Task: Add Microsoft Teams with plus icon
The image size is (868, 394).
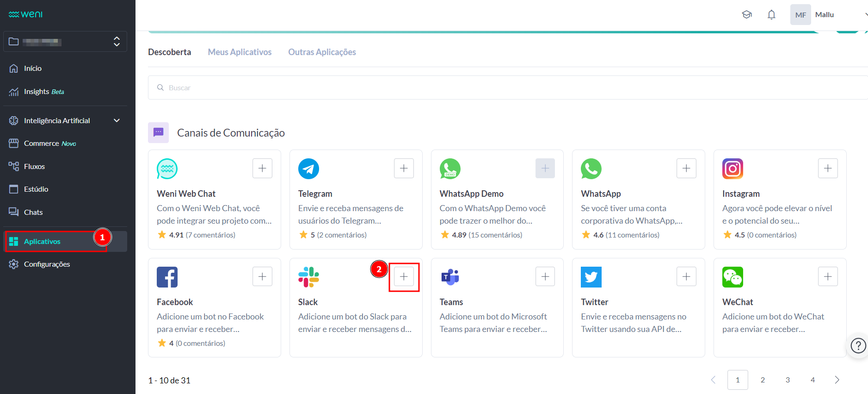Action: tap(545, 277)
